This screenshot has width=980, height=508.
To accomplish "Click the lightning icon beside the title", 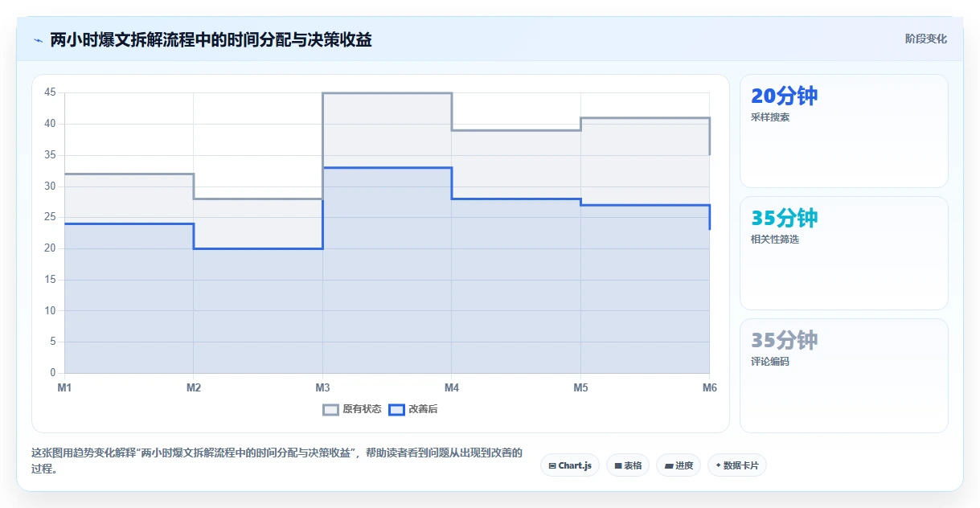I will [38, 39].
